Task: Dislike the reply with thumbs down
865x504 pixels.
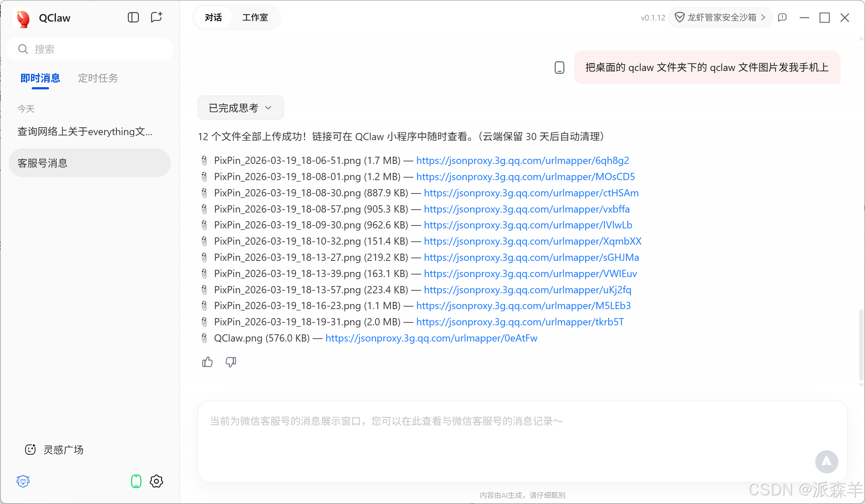Action: tap(231, 362)
